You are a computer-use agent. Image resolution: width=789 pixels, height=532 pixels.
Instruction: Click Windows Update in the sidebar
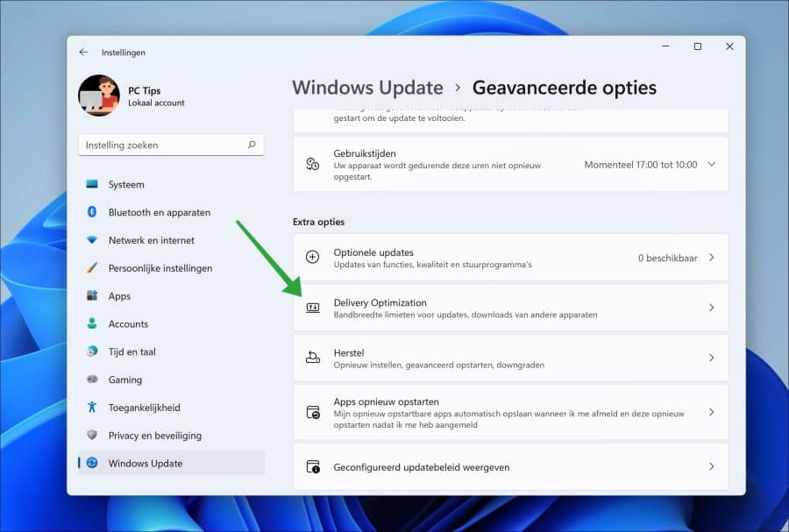point(171,464)
